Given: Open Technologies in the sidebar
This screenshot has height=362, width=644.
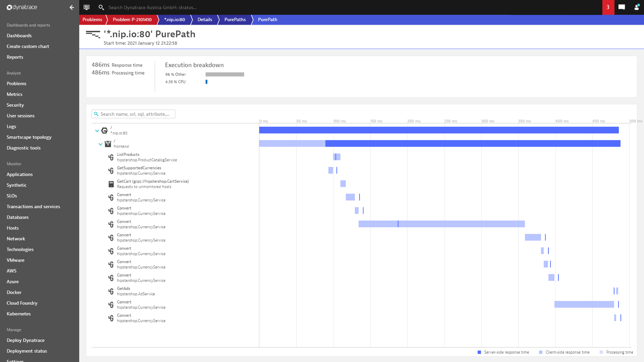Looking at the screenshot, I should (20, 250).
